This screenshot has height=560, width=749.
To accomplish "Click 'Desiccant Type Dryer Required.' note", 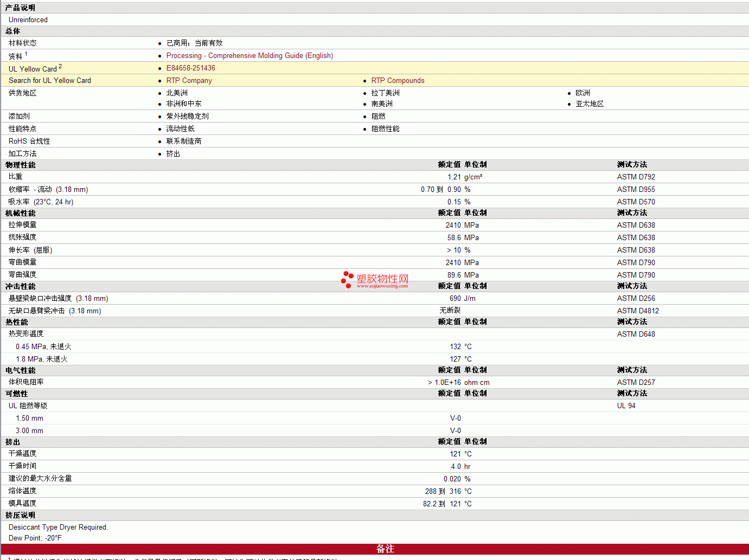I will [x=58, y=527].
